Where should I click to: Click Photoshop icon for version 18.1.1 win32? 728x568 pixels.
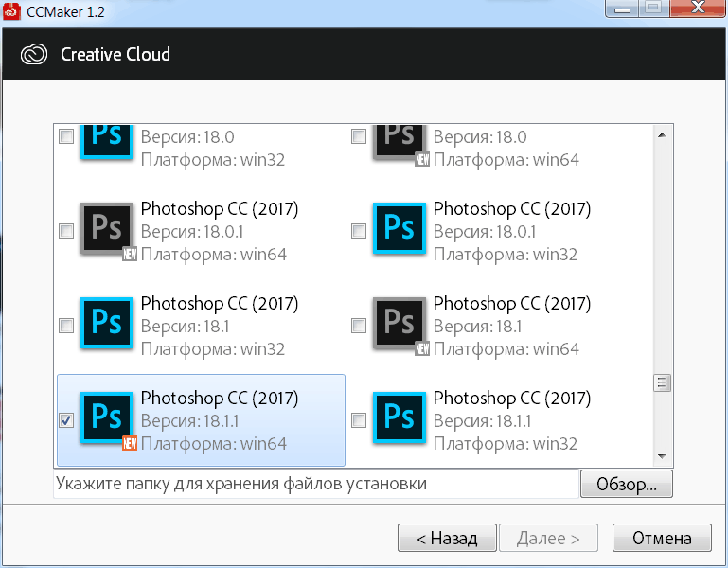400,418
